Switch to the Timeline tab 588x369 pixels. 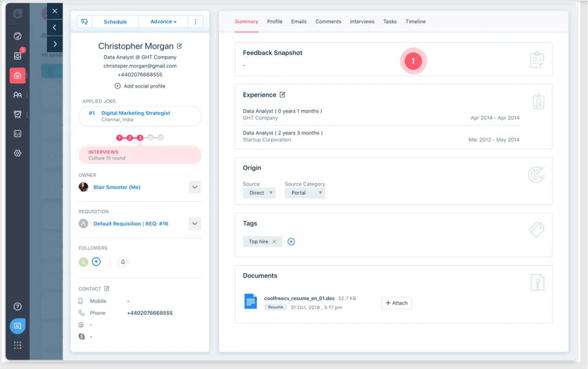(x=415, y=22)
